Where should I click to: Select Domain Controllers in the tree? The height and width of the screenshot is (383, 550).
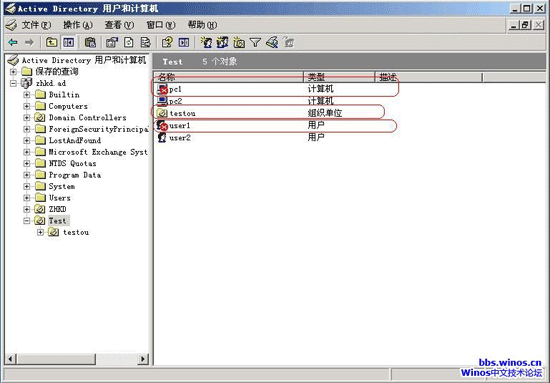[x=87, y=118]
